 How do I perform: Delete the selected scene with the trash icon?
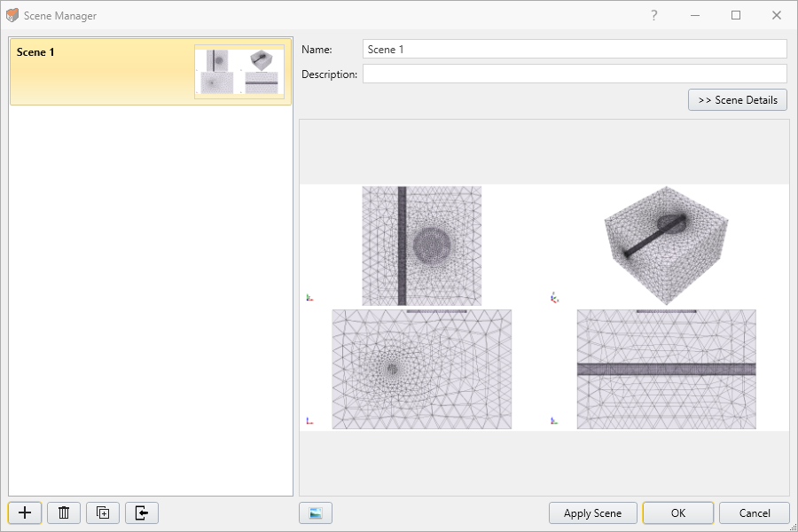pos(64,512)
